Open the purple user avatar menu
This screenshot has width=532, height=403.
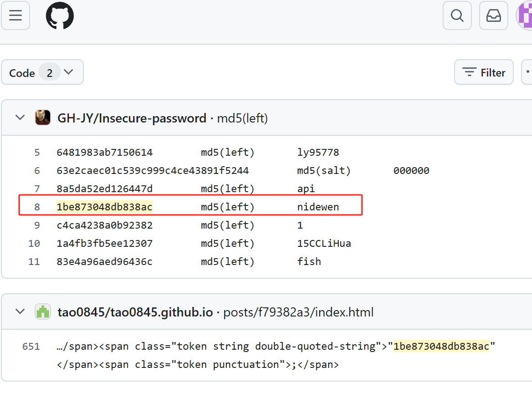click(524, 15)
